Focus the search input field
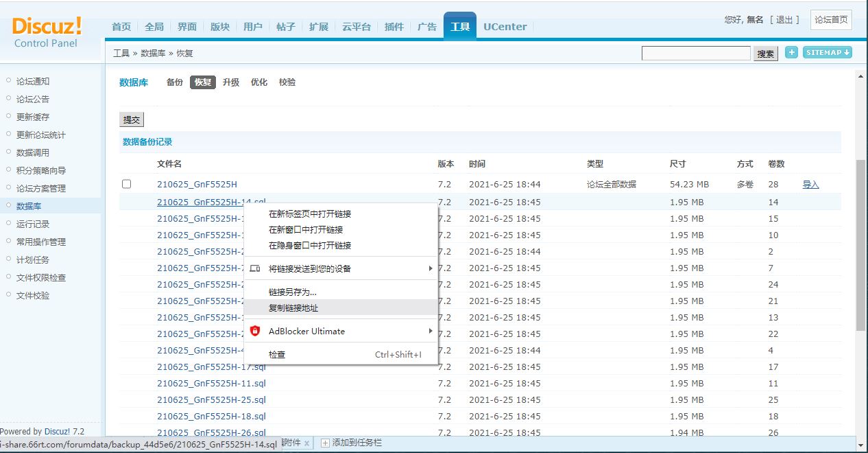 [x=697, y=53]
